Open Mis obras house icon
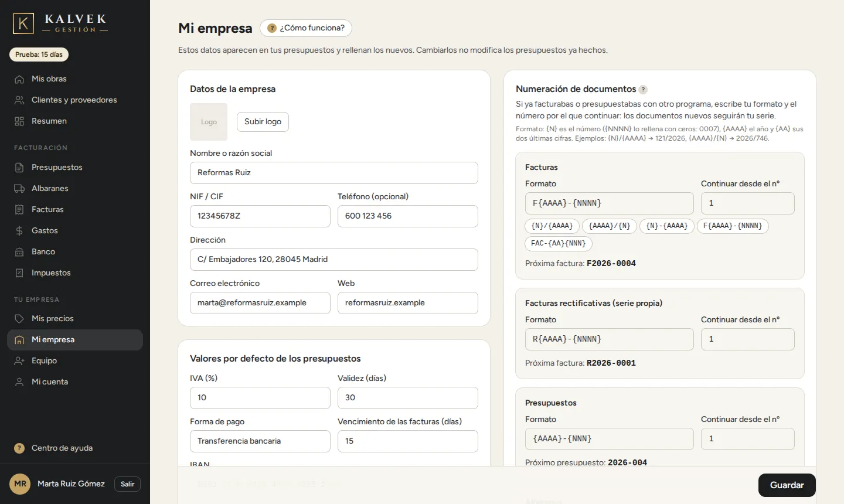The width and height of the screenshot is (844, 504). (19, 79)
